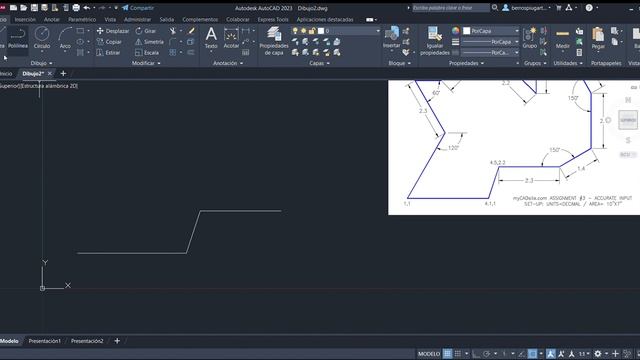The image size is (640, 360).
Task: Add a new drawing tab with plus
Action: click(63, 73)
